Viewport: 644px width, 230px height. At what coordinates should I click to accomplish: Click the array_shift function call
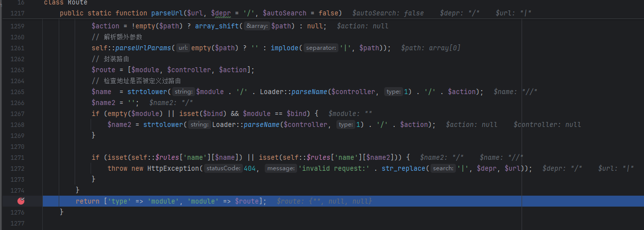[217, 26]
